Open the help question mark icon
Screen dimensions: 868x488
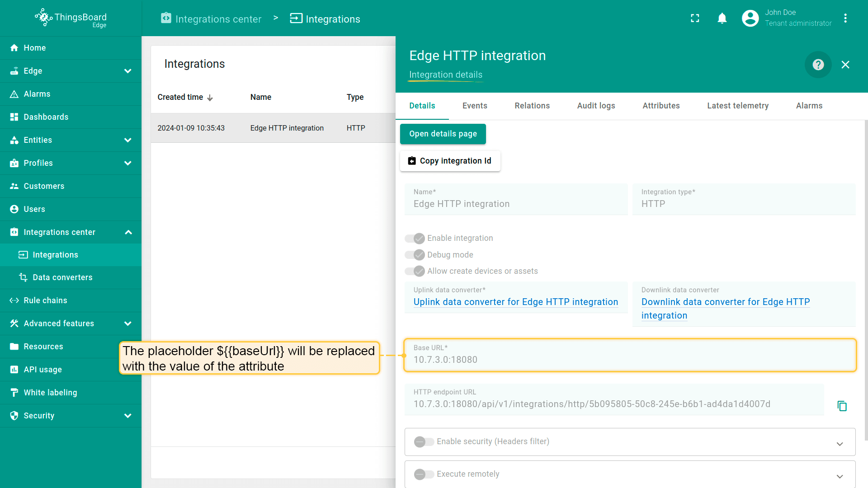pos(818,65)
